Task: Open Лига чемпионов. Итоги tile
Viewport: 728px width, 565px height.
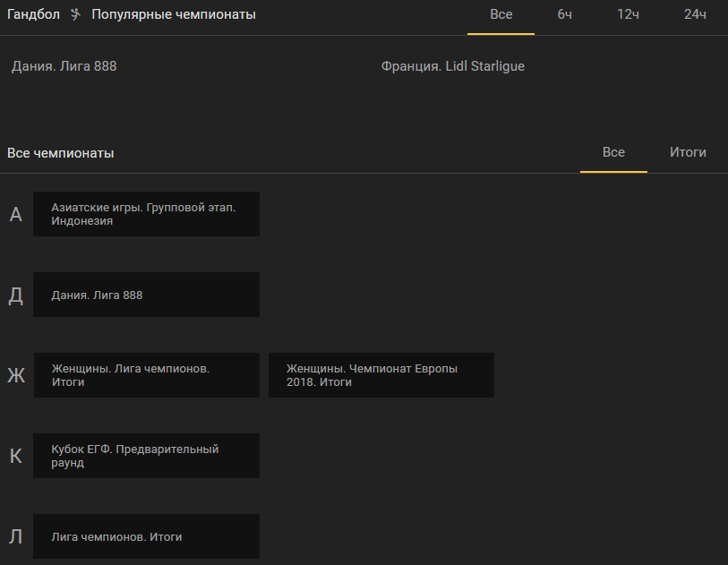Action: point(146,536)
